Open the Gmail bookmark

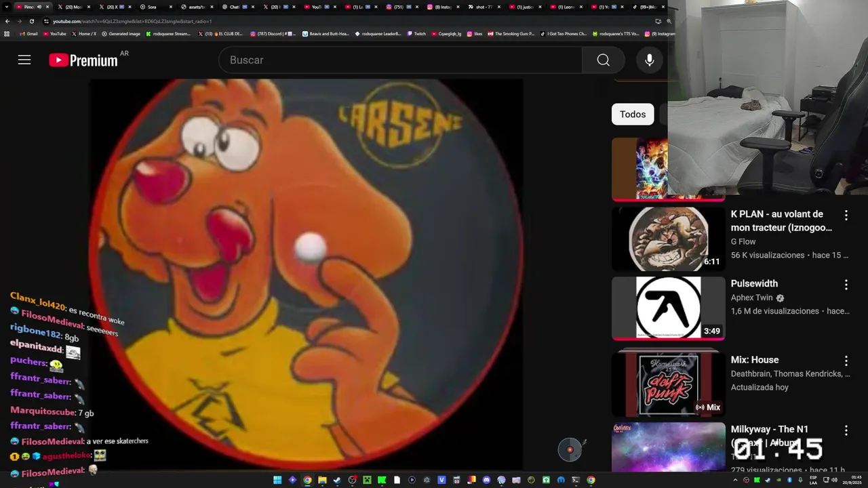[28, 34]
